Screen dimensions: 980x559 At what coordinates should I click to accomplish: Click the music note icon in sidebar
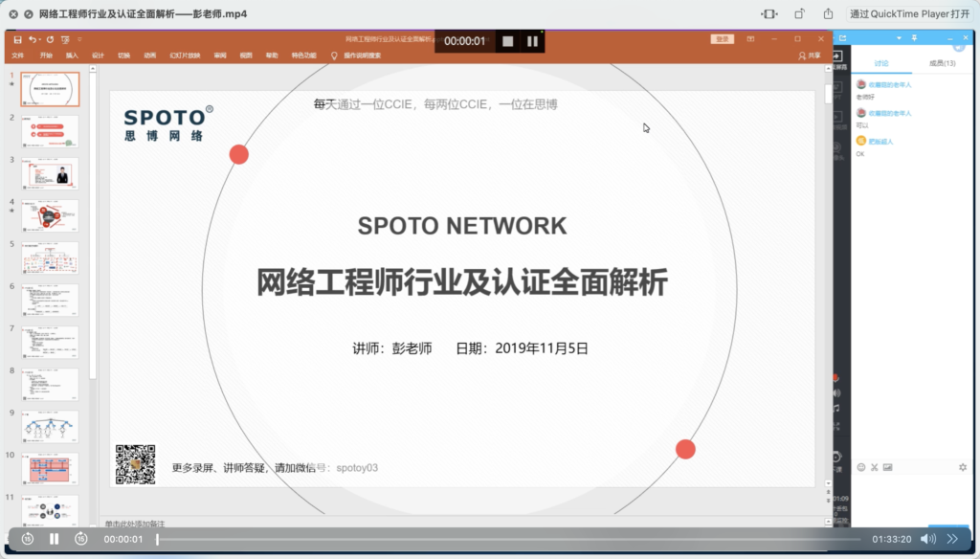836,408
